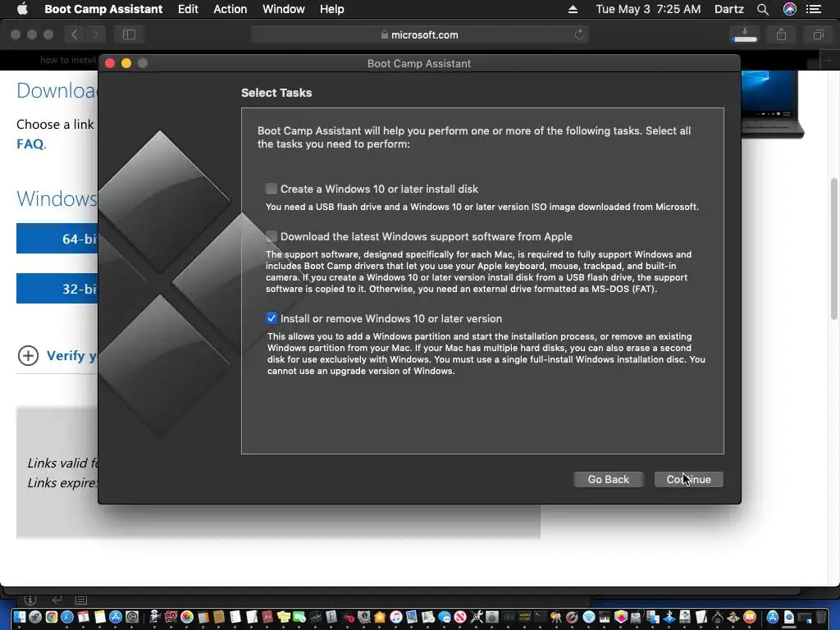Image resolution: width=840 pixels, height=630 pixels.
Task: Open Launchpad from the Dock
Action: [x=35, y=617]
